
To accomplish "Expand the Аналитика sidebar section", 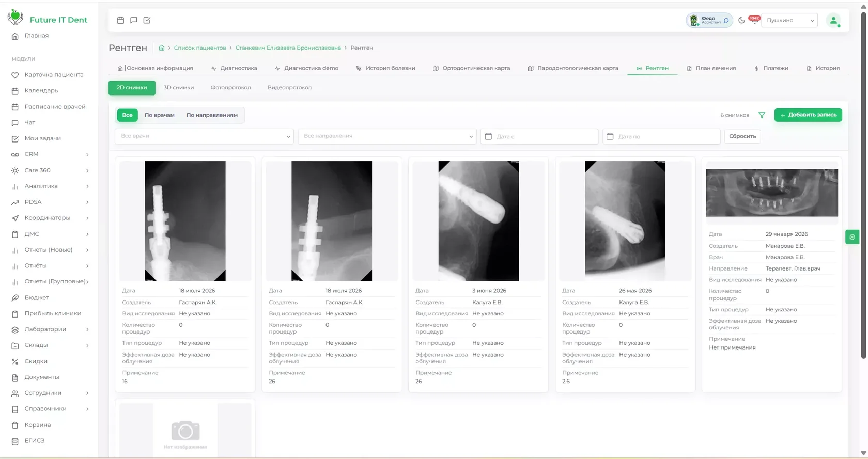I will click(x=50, y=186).
